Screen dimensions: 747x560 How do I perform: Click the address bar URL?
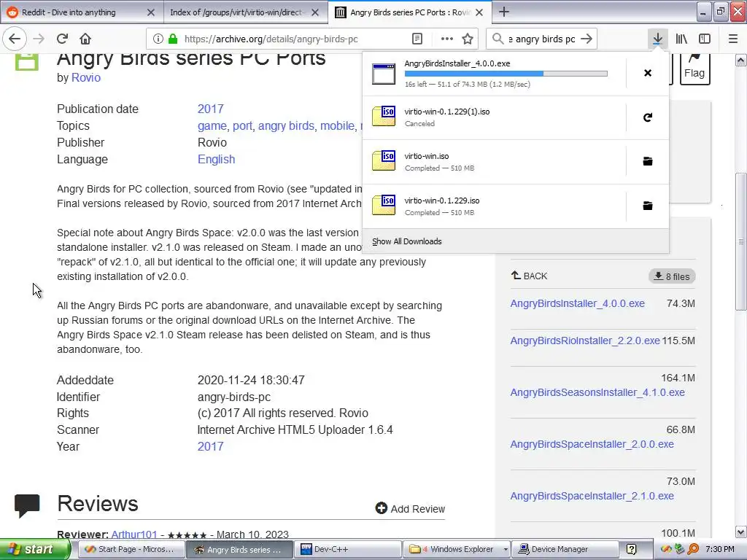[271, 39]
